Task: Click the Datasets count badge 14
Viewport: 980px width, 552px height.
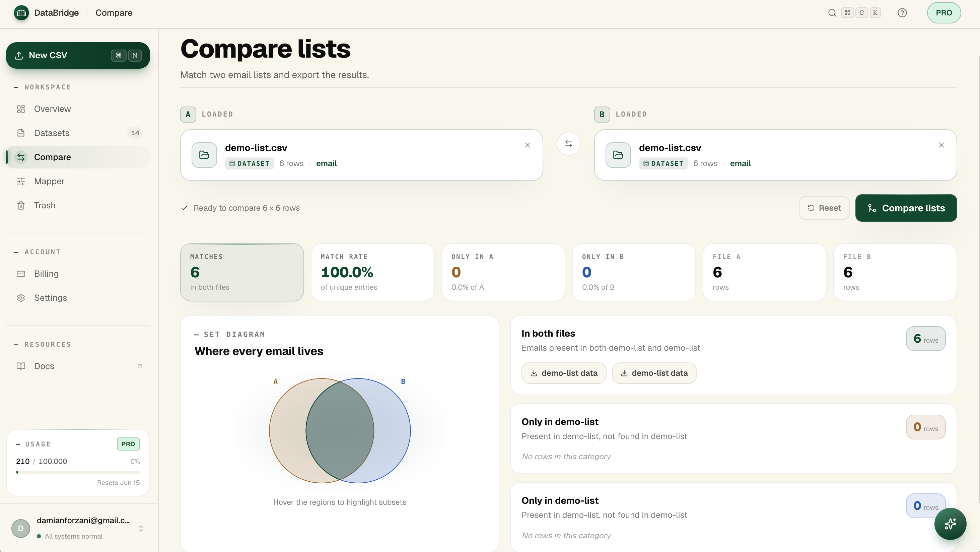Action: (135, 133)
